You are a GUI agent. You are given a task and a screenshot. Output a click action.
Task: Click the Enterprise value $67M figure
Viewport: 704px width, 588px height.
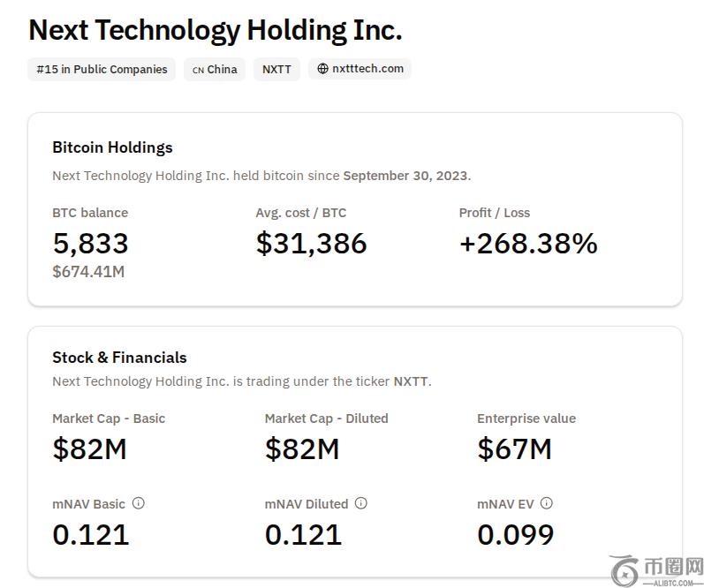[514, 449]
